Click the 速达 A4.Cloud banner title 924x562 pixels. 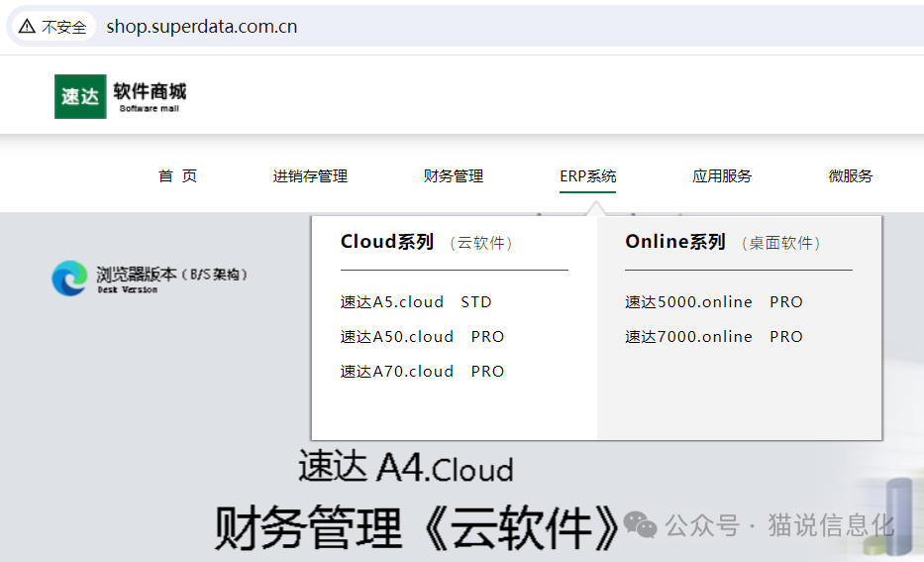(x=405, y=467)
